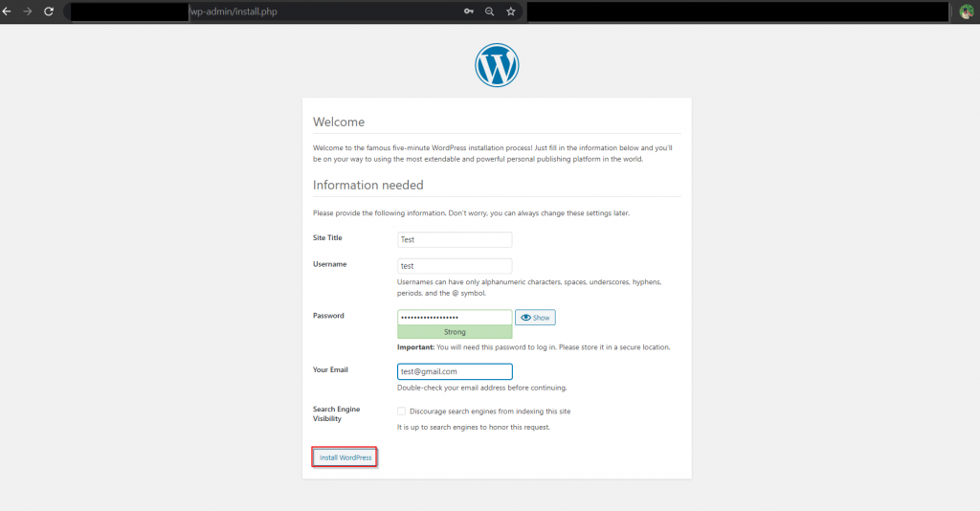Check Discourage search engines from indexing
This screenshot has width=980, height=511.
pos(401,411)
